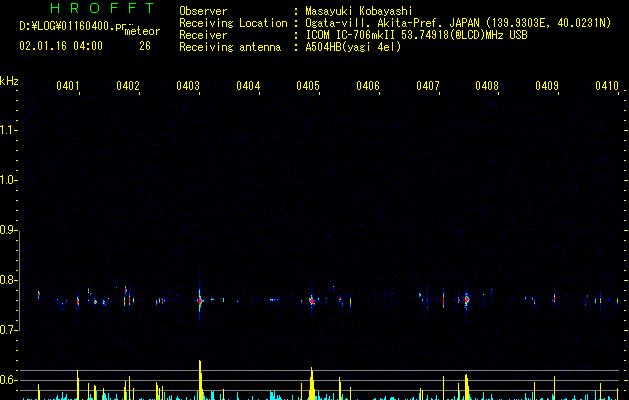
Task: Click the 0403 time marker
Action: [188, 86]
